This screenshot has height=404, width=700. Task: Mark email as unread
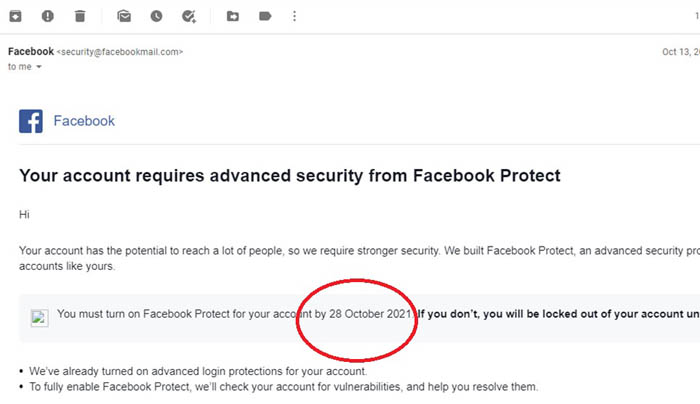[x=124, y=17]
